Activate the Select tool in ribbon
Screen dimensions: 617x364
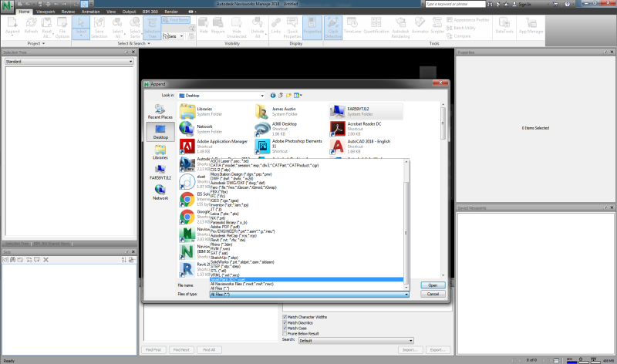tap(81, 27)
